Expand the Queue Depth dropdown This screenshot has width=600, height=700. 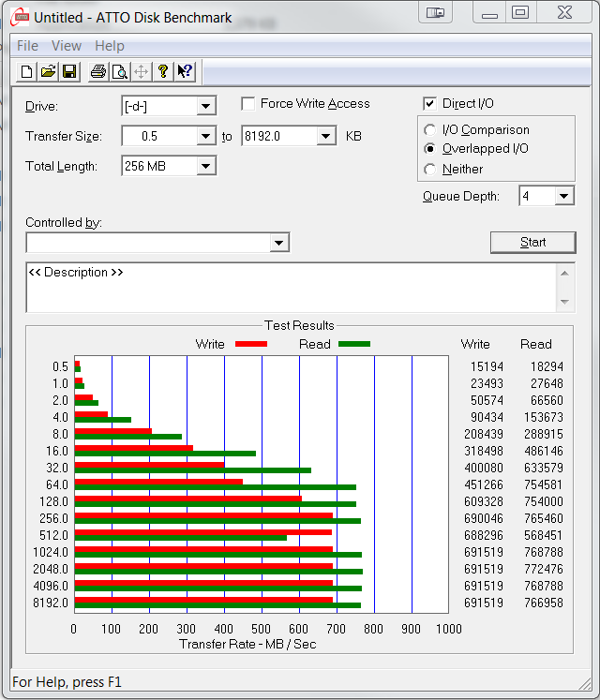563,196
